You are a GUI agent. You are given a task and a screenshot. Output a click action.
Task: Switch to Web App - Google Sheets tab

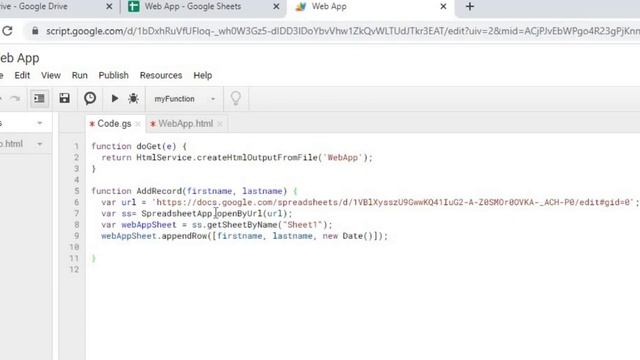[x=193, y=7]
